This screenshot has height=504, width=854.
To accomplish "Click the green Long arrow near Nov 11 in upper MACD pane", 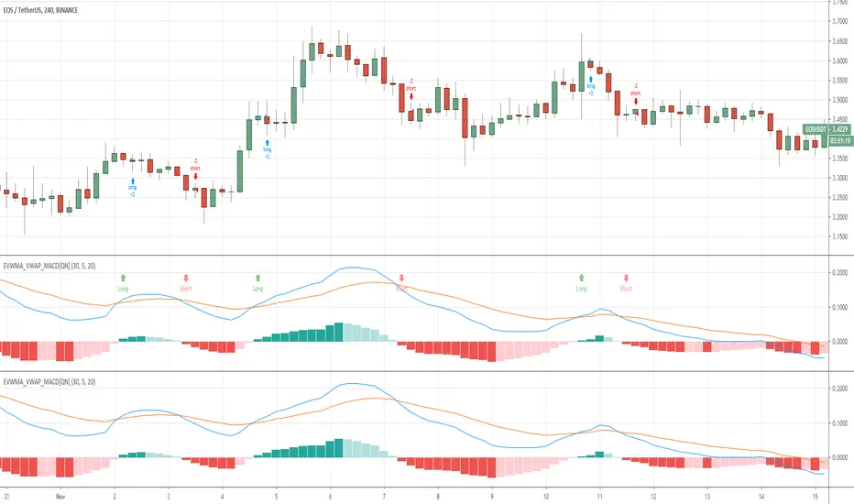I will click(x=580, y=277).
